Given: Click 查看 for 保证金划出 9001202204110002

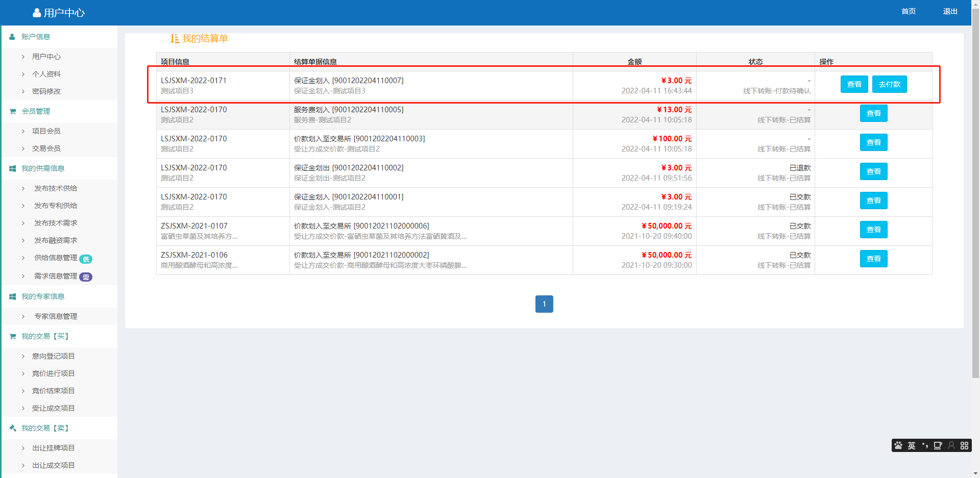Looking at the screenshot, I should [874, 171].
